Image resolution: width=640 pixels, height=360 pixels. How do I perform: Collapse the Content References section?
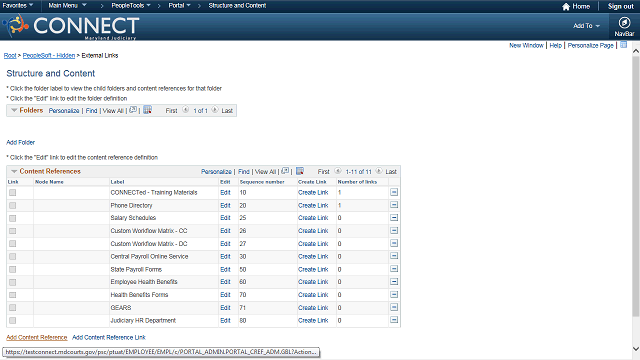click(x=14, y=171)
